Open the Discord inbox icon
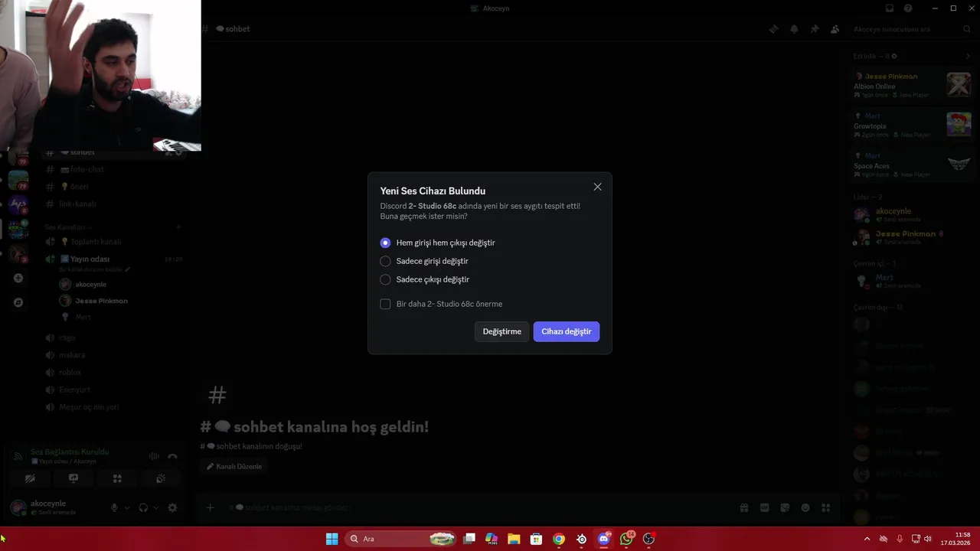The height and width of the screenshot is (551, 980). coord(890,8)
